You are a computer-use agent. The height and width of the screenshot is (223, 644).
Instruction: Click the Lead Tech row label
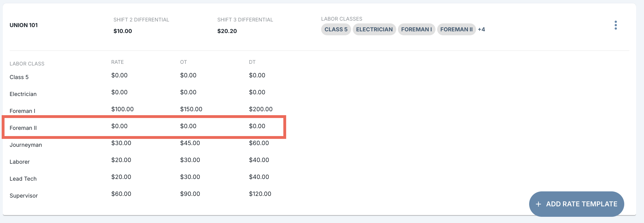click(x=23, y=179)
